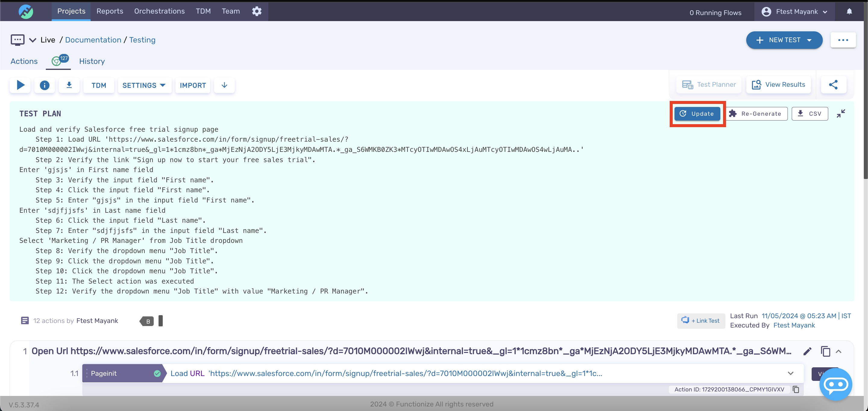Viewport: 868px width, 411px height.
Task: Click the Live environment monitor icon
Action: coord(17,40)
